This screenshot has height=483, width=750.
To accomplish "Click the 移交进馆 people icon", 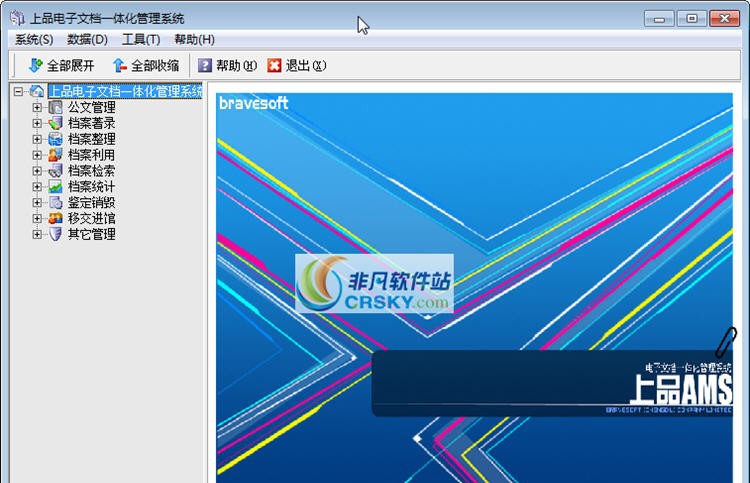I will point(55,219).
